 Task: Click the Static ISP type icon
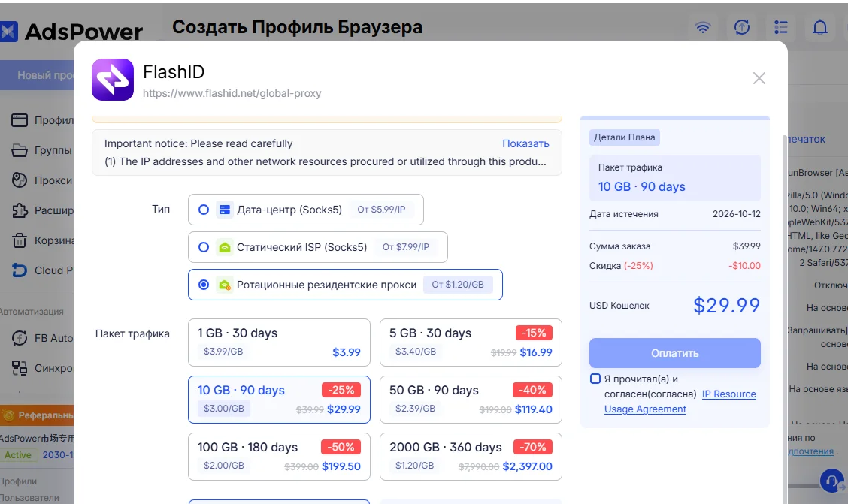[225, 247]
